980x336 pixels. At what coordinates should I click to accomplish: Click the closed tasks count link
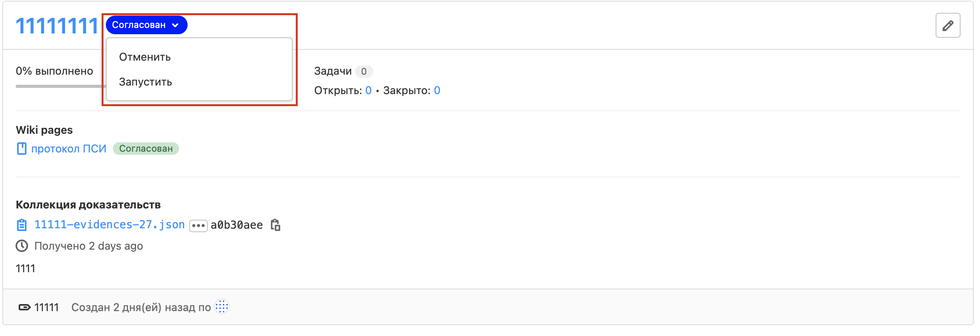[x=437, y=91]
